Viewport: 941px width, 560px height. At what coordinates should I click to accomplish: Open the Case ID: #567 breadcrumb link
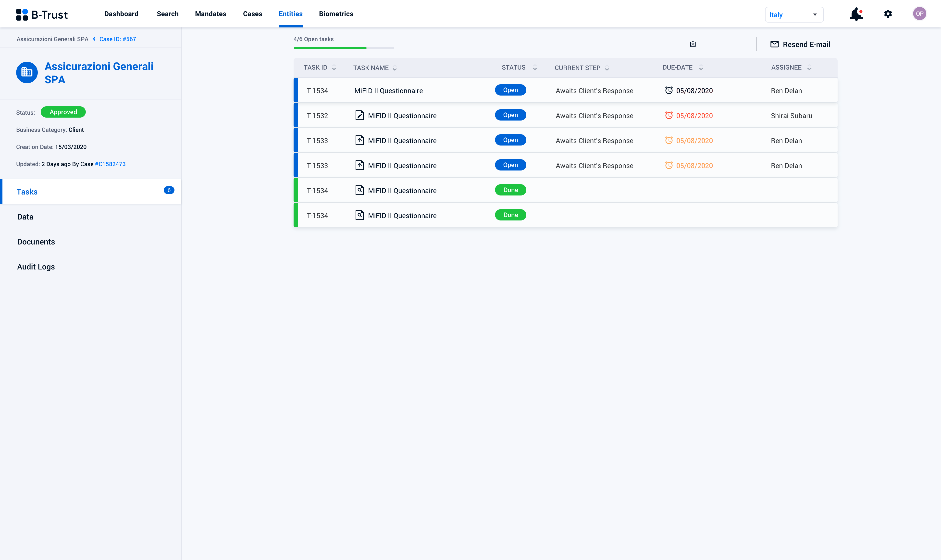(x=118, y=39)
